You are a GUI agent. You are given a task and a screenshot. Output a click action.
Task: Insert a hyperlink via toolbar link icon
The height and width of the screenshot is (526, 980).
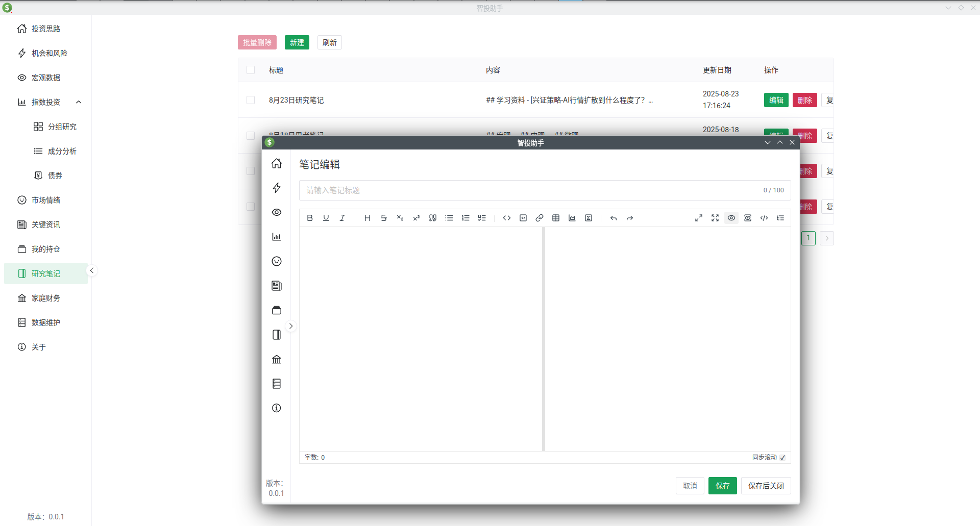click(540, 218)
